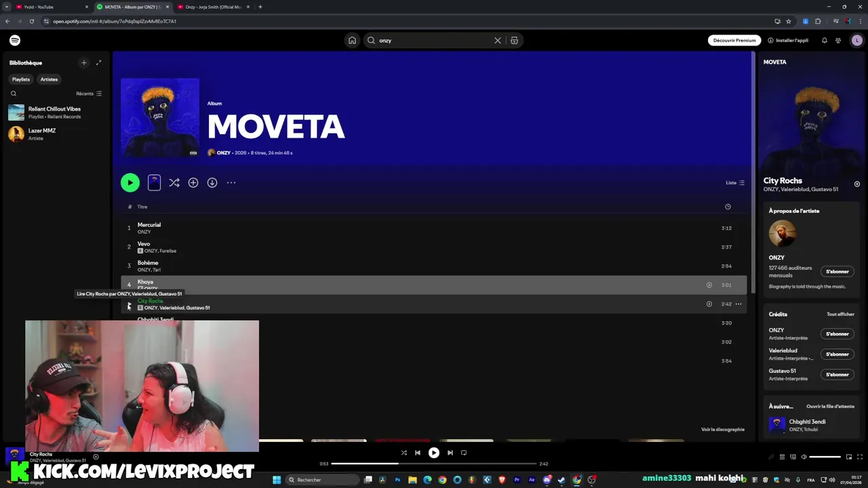Open the mini player icon

pyautogui.click(x=849, y=457)
